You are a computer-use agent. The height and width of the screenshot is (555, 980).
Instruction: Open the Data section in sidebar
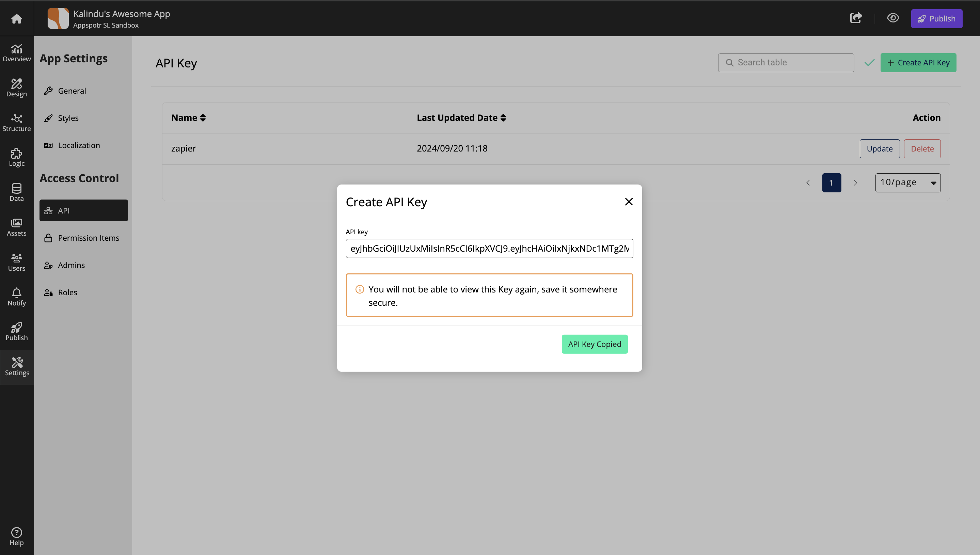coord(16,192)
